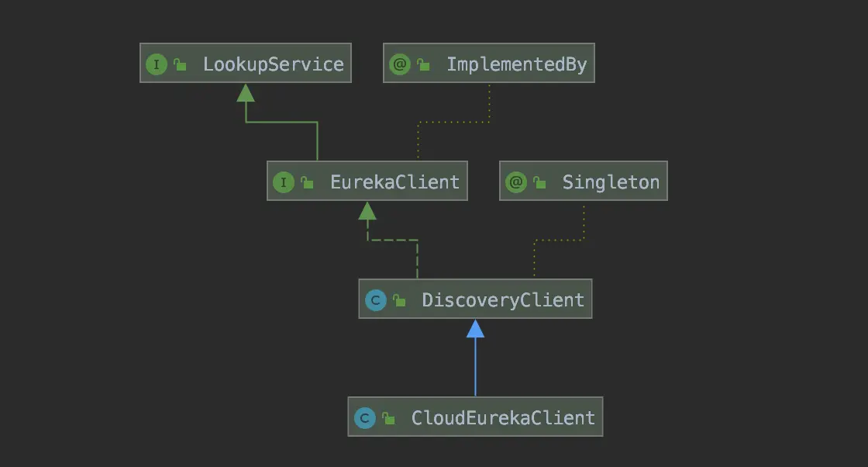Select the EurekaClient interface node
Viewport: 868px width, 467px height.
click(367, 182)
